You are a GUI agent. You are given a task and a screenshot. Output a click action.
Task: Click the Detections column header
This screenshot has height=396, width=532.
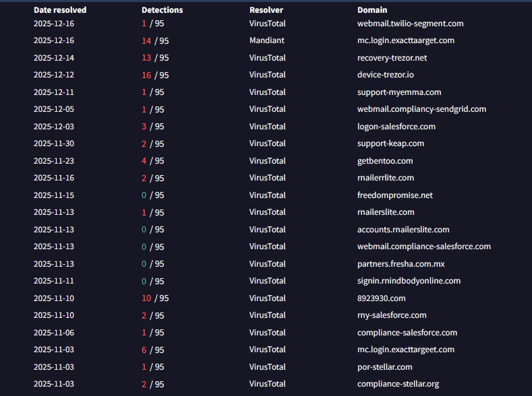tap(162, 10)
